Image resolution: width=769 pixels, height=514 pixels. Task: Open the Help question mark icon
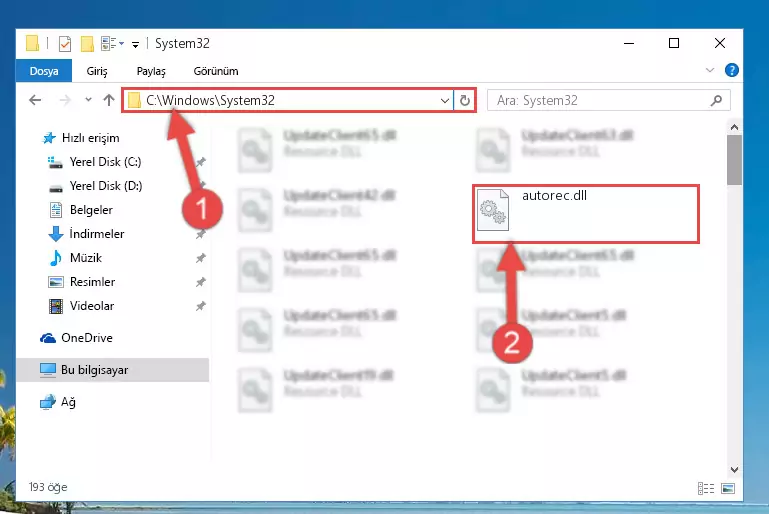(x=731, y=71)
